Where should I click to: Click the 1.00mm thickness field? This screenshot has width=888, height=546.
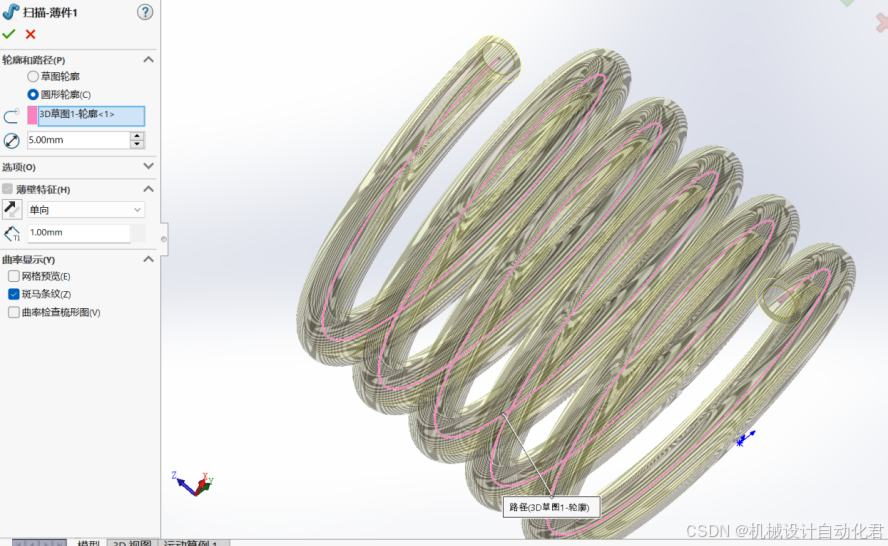pyautogui.click(x=79, y=233)
